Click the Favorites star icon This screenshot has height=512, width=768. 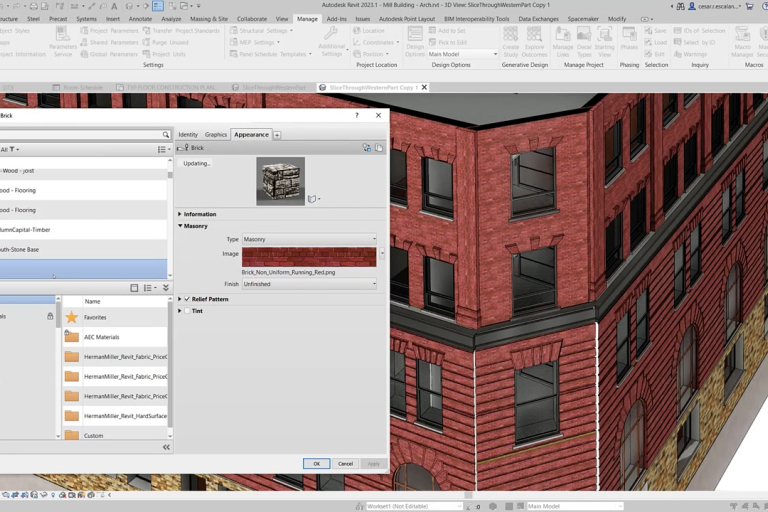point(72,317)
